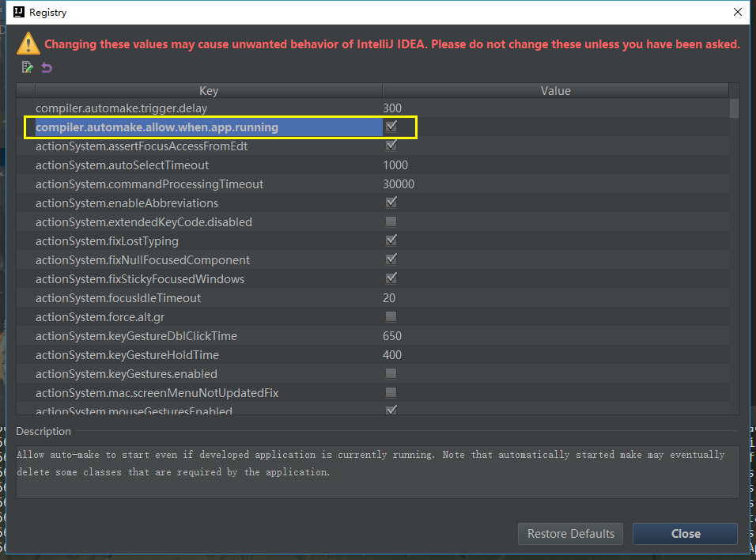The image size is (756, 560).
Task: Uncheck compiler.automake.allow.when.app.running checkbox
Action: click(391, 127)
